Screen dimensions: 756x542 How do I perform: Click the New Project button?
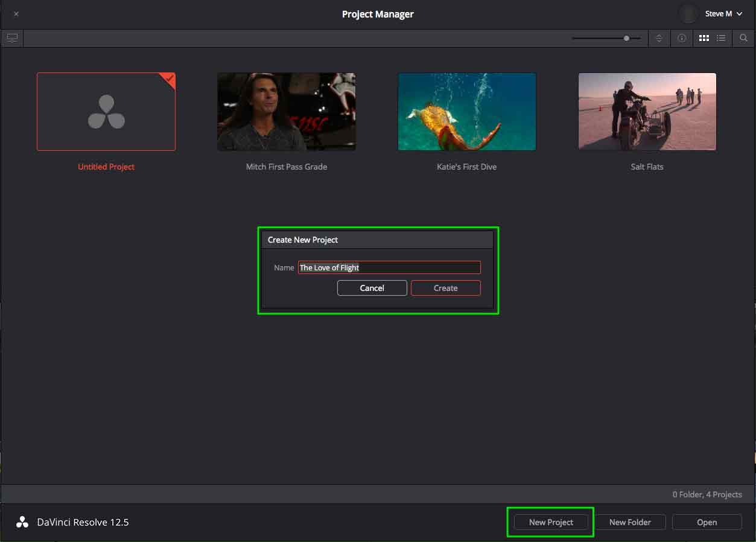(551, 522)
